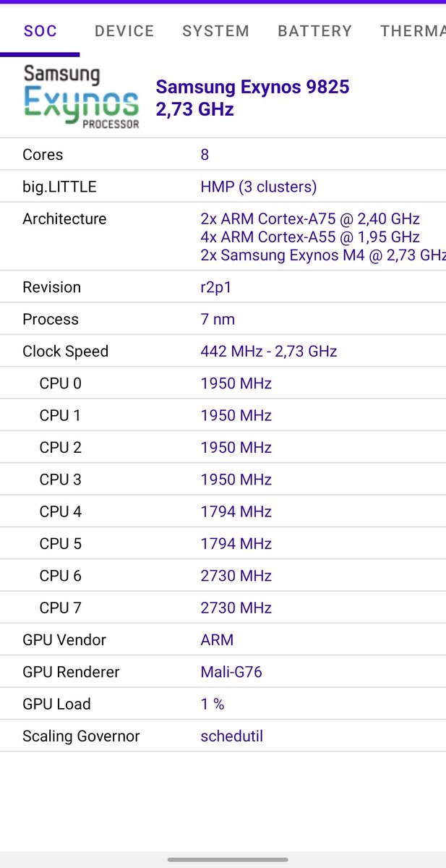446x868 pixels.
Task: Tap the Samsung Exynos processor logo
Action: 81,97
